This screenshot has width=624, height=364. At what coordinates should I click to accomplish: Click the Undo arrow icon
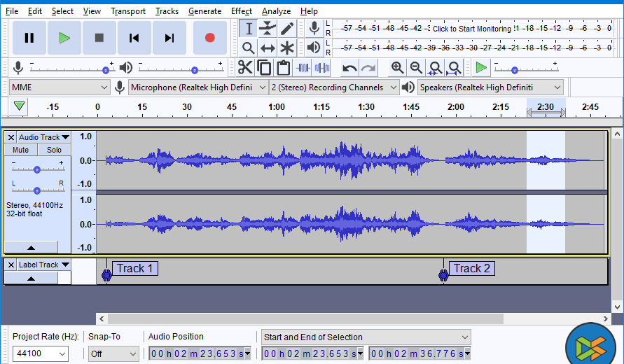pos(349,68)
